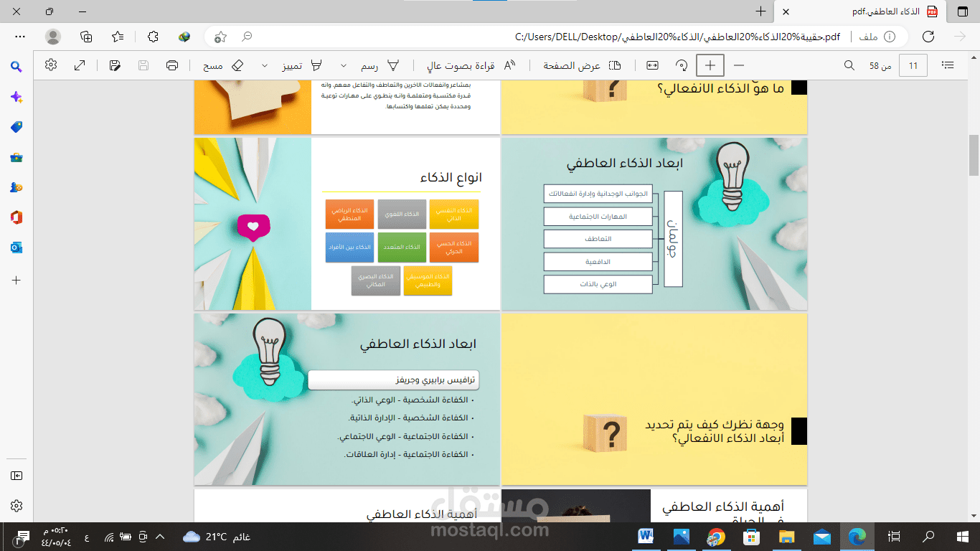Print the PDF document
Image resolution: width=980 pixels, height=551 pixels.
point(172,65)
